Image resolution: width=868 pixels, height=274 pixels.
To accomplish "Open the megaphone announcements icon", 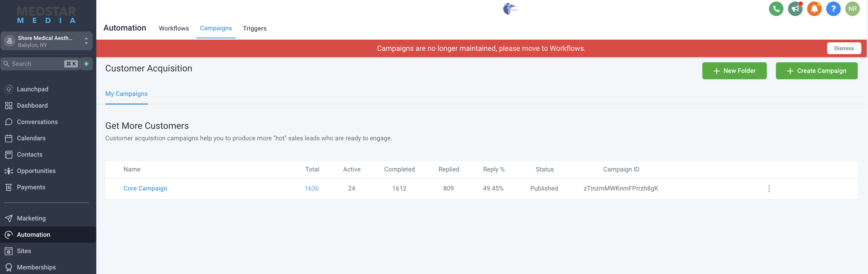I will coord(795,9).
